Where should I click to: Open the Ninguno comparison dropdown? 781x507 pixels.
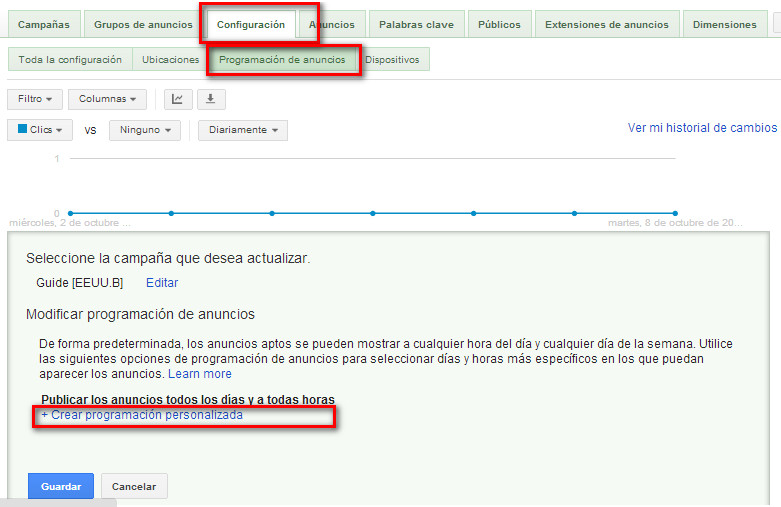(x=144, y=130)
